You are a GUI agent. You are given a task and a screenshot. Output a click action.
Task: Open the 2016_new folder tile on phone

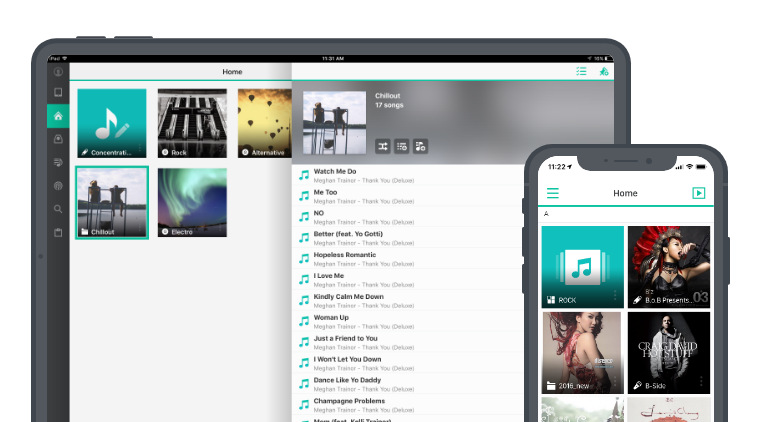(x=583, y=352)
